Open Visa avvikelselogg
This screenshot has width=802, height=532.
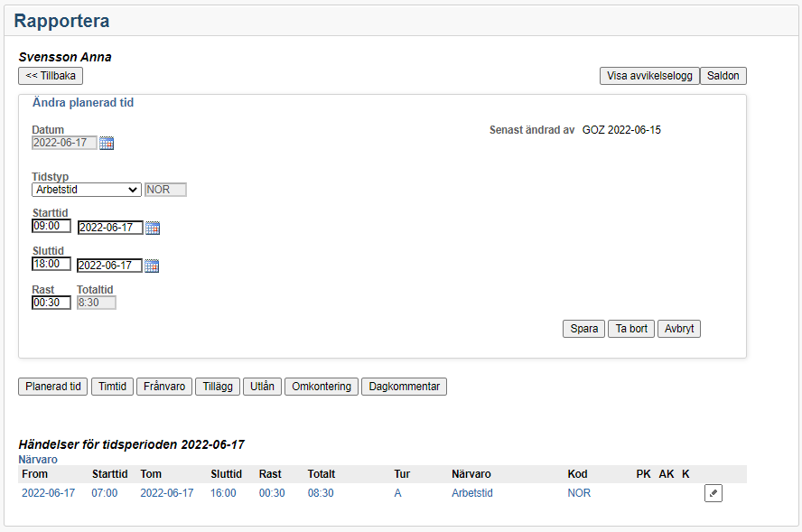click(648, 76)
